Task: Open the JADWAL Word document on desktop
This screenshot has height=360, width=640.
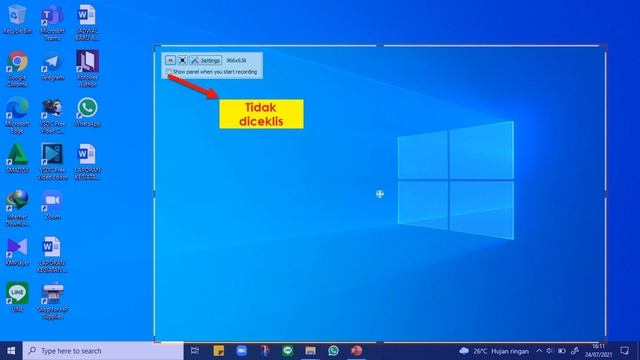Action: [x=87, y=23]
